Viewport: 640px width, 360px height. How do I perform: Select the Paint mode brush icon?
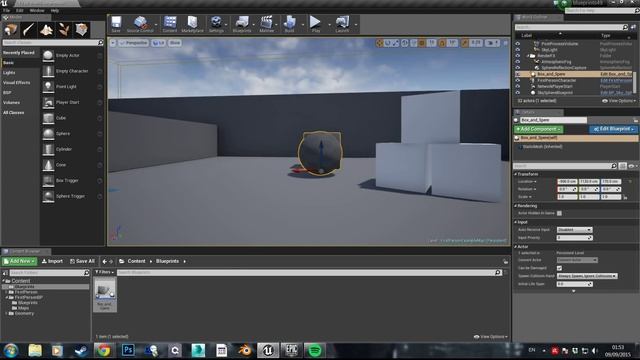(28, 29)
